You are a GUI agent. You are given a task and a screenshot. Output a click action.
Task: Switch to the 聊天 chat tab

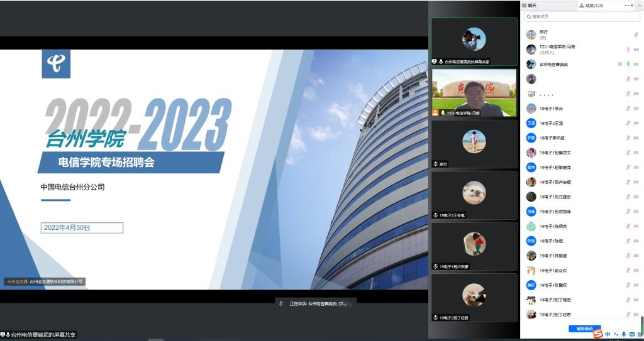click(532, 5)
